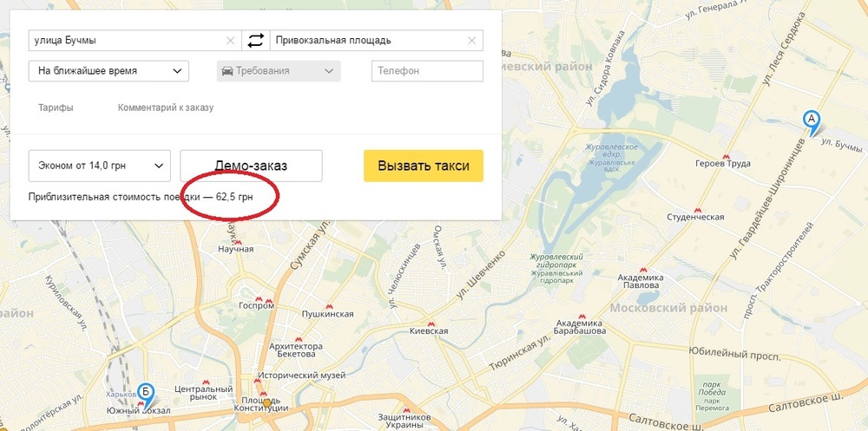This screenshot has width=868, height=431.
Task: Clear the Привокзальная площадь destination field
Action: tap(471, 41)
